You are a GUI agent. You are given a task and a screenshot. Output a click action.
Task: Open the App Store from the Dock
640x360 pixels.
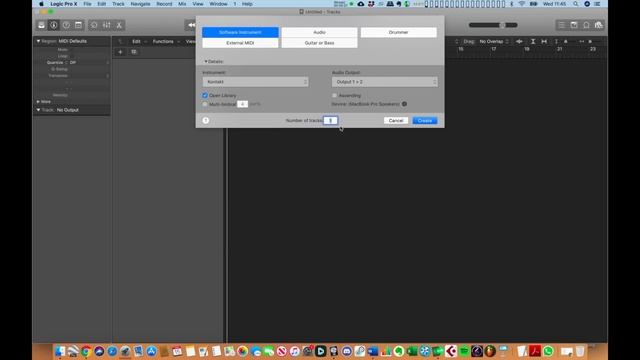(x=151, y=351)
